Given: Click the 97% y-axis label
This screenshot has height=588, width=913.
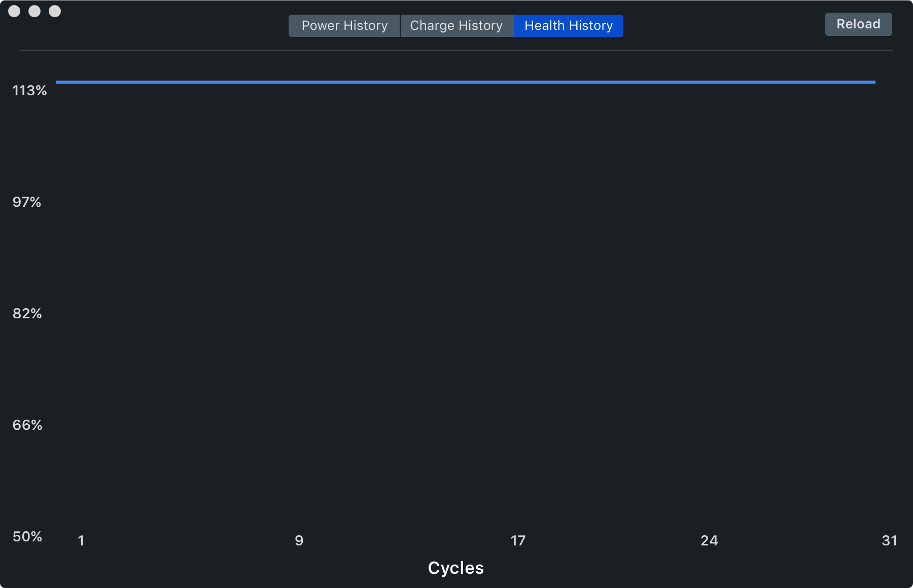Looking at the screenshot, I should (x=27, y=202).
